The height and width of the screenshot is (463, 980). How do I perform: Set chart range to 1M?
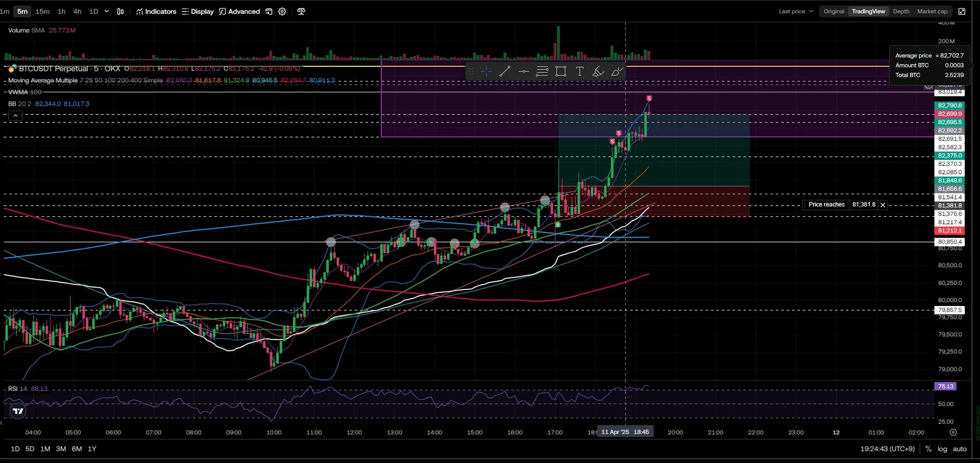point(45,449)
